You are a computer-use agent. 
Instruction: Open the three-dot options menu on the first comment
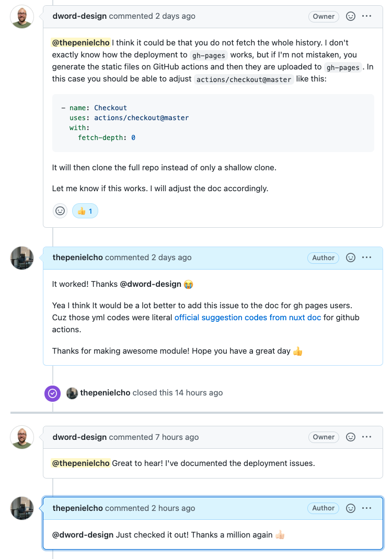(367, 16)
